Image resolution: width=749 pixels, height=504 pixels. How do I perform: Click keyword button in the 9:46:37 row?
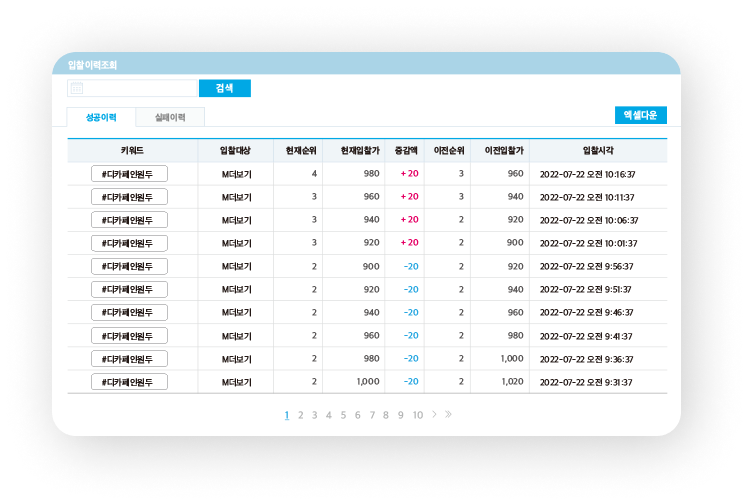click(129, 312)
